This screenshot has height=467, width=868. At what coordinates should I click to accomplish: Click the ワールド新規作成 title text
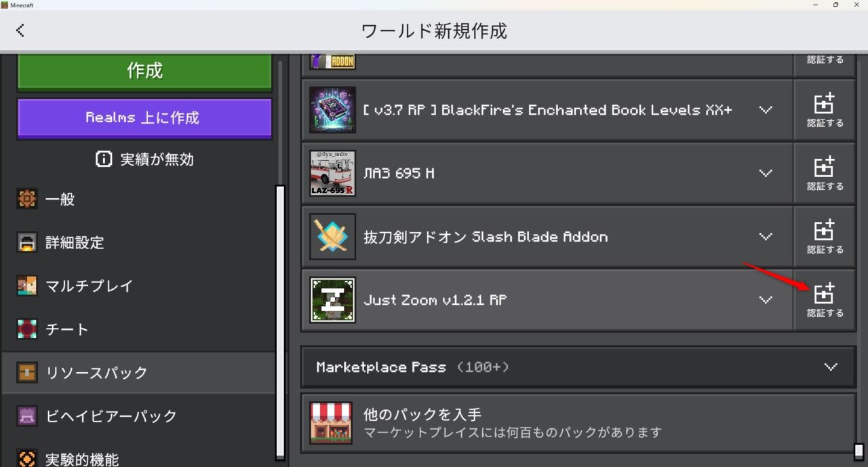(x=434, y=31)
